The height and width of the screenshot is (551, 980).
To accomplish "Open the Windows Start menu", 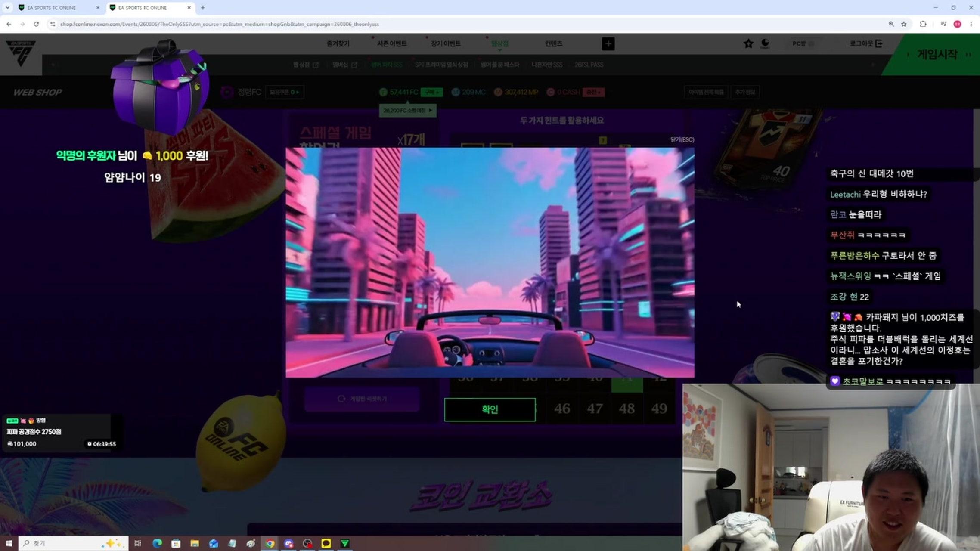I will tap(9, 543).
